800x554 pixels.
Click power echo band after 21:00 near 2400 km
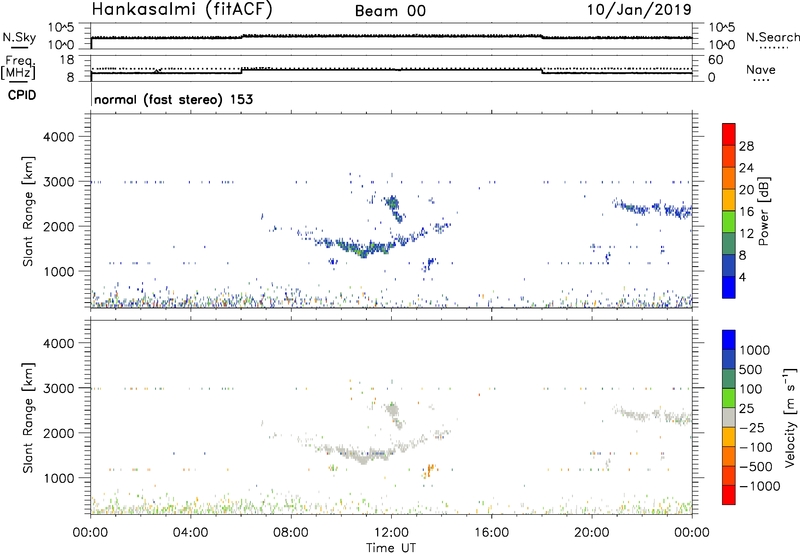pyautogui.click(x=653, y=209)
